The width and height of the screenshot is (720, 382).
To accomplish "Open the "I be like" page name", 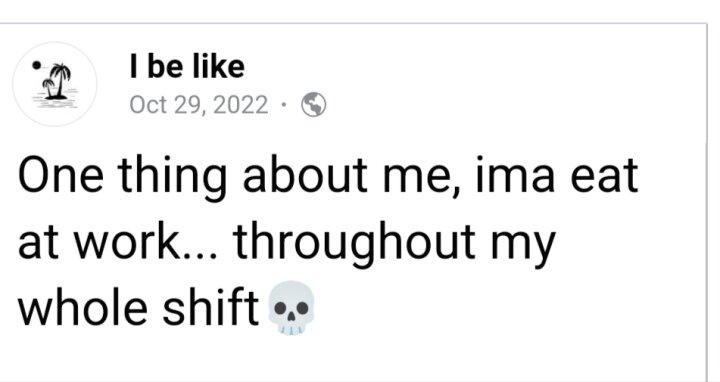I will point(187,67).
